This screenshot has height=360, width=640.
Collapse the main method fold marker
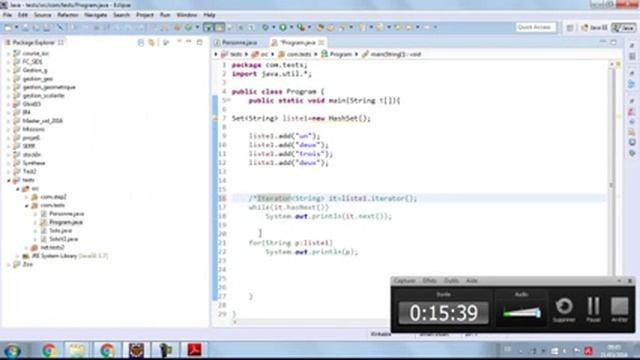tap(229, 100)
